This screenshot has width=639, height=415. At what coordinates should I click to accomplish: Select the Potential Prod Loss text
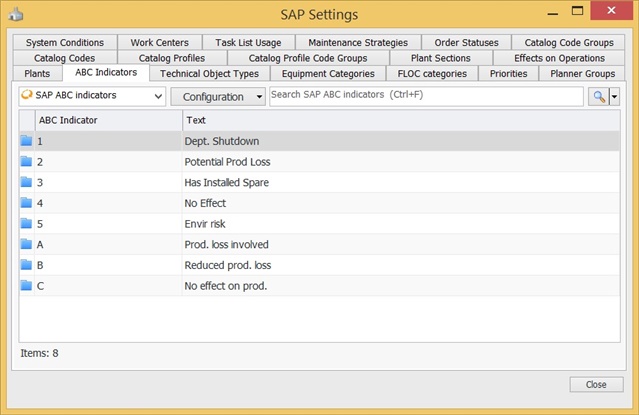(227, 162)
